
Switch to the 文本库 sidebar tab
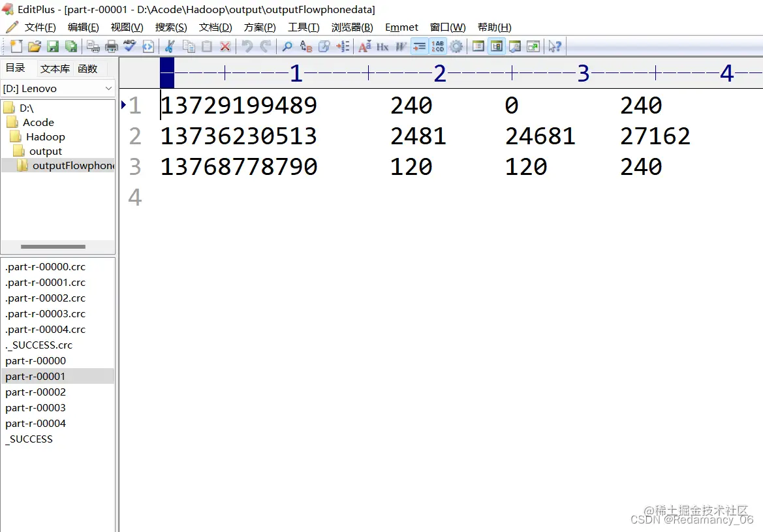(55, 69)
